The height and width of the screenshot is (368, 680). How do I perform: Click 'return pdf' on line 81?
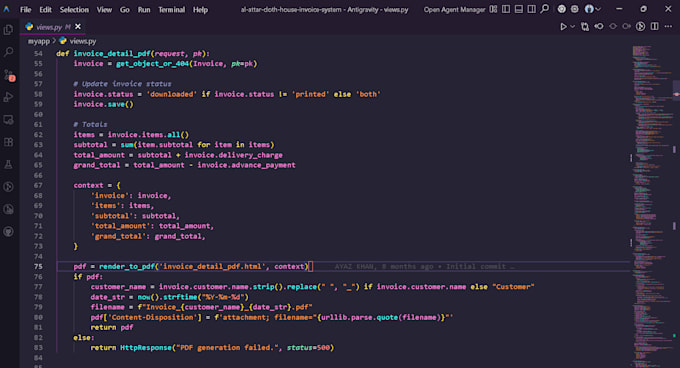(112, 328)
